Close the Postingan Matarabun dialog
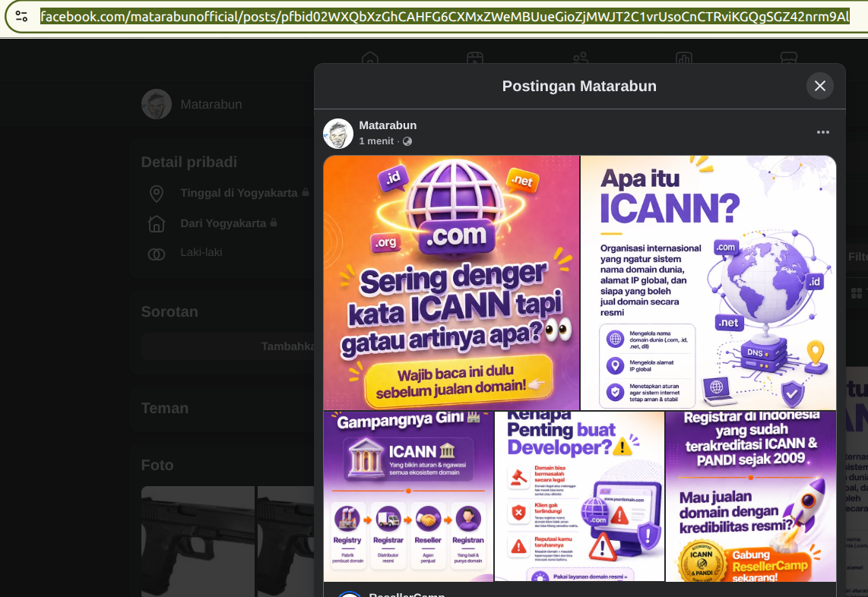This screenshot has width=868, height=597. [x=819, y=86]
